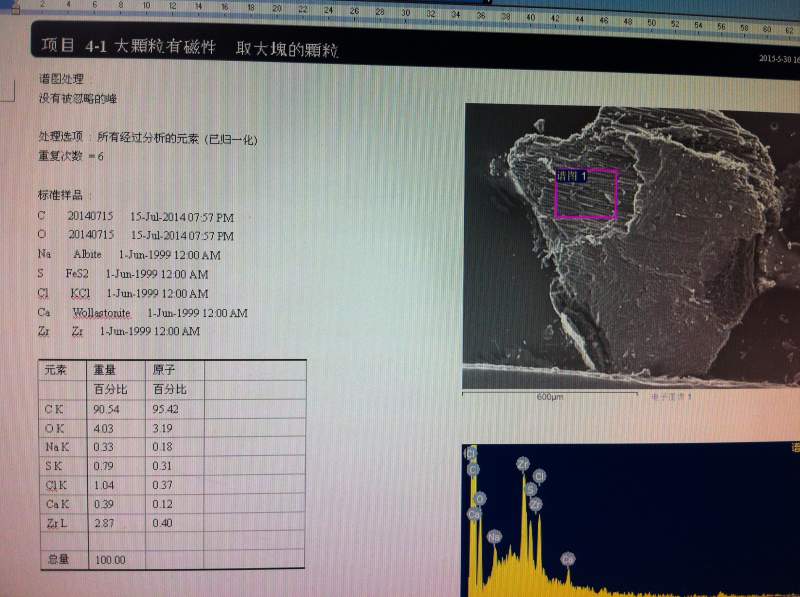This screenshot has width=800, height=597.
Task: Click the weight value '90.54'
Action: tap(106, 409)
